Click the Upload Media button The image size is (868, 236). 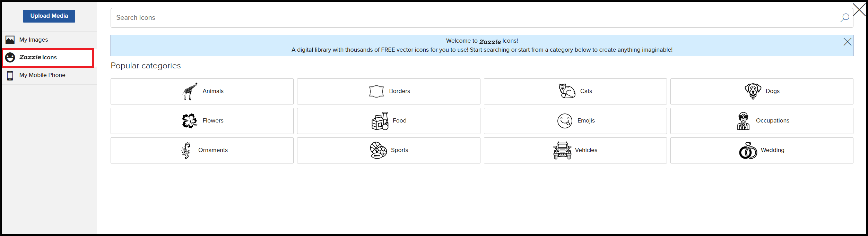coord(49,16)
